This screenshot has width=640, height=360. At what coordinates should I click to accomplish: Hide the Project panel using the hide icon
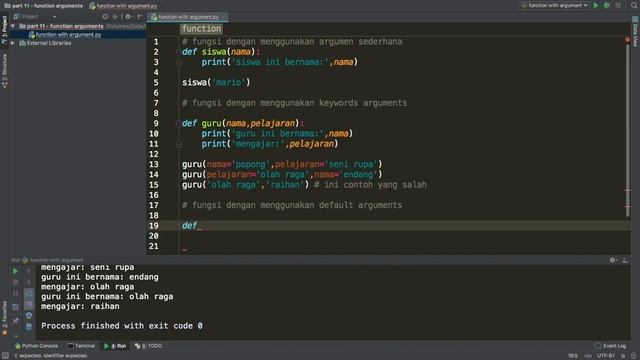click(x=140, y=17)
